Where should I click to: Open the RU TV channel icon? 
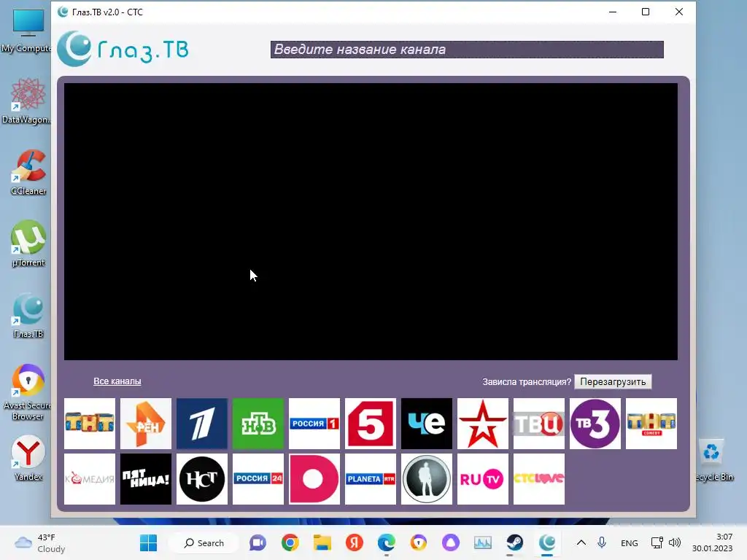point(483,479)
